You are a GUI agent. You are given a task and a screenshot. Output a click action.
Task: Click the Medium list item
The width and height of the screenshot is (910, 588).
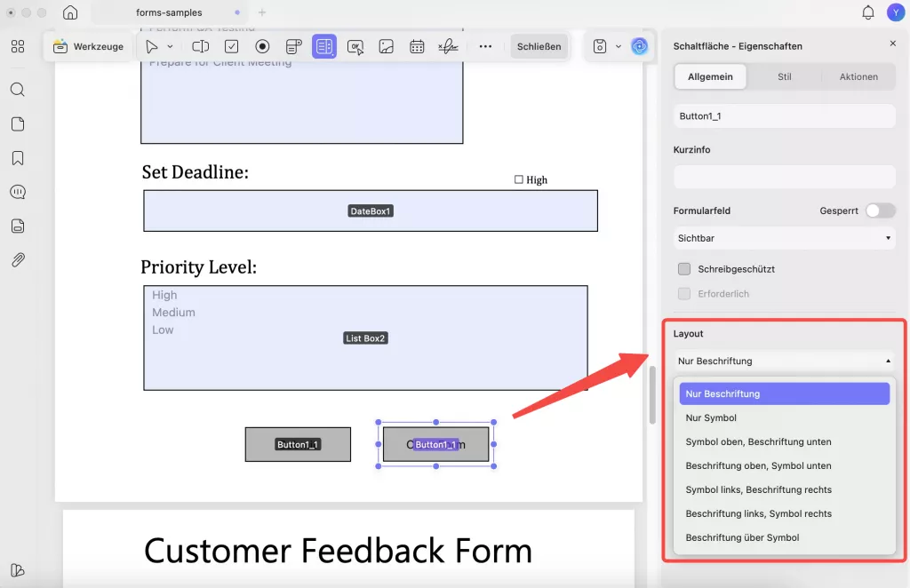(x=173, y=313)
